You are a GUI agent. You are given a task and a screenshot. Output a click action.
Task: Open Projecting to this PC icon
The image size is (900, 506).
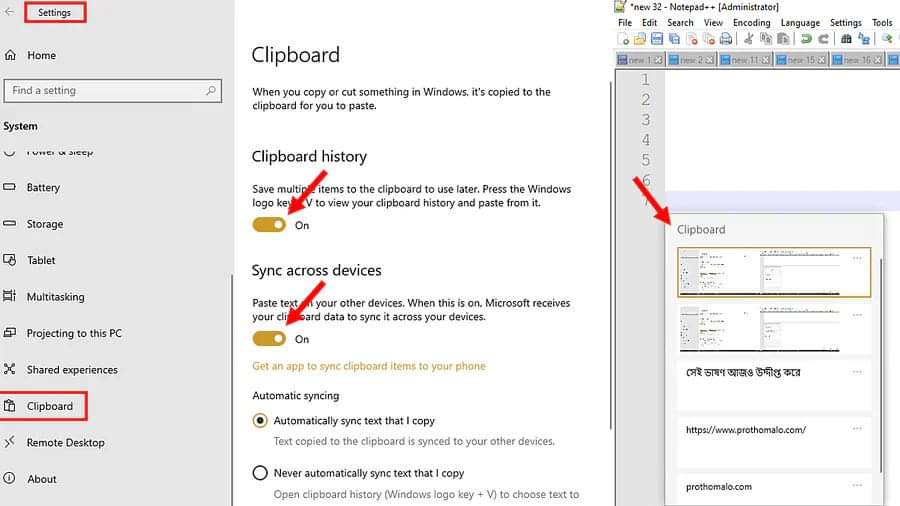point(9,333)
